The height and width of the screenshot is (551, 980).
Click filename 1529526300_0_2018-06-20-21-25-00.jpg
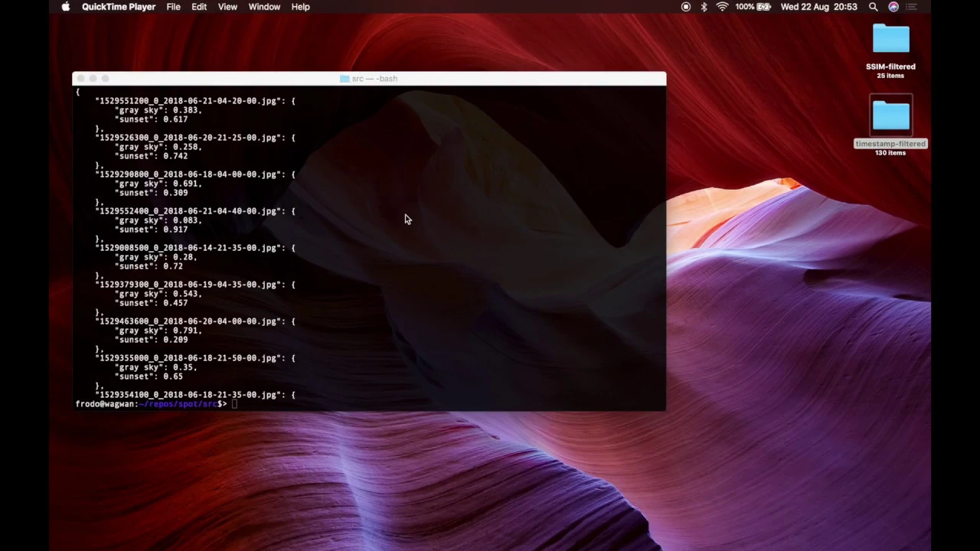pyautogui.click(x=188, y=138)
